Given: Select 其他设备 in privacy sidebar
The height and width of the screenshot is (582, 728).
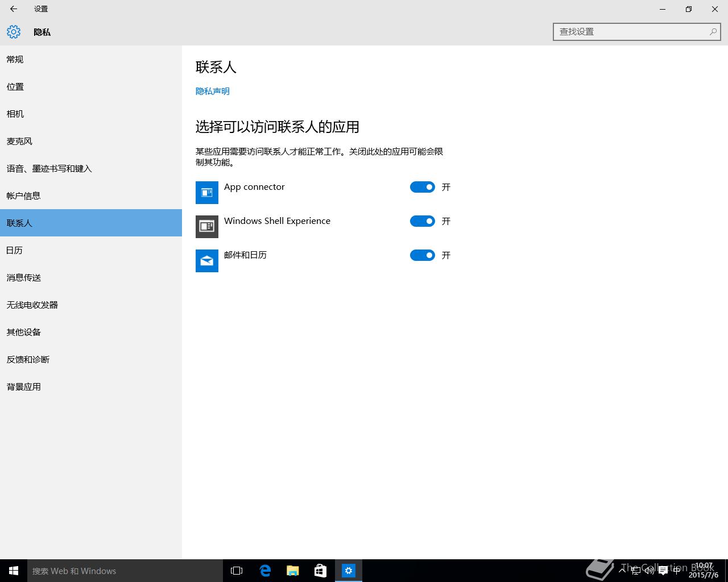Looking at the screenshot, I should coord(91,332).
